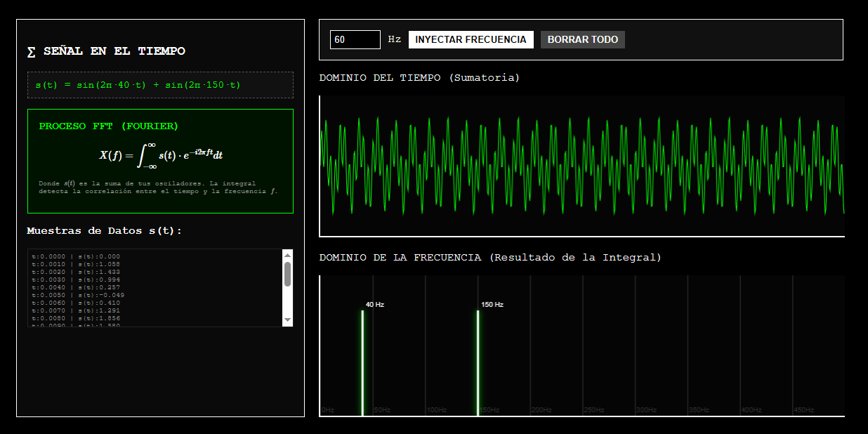Click the '40 Hz' peak label
868x434 pixels.
tap(375, 305)
